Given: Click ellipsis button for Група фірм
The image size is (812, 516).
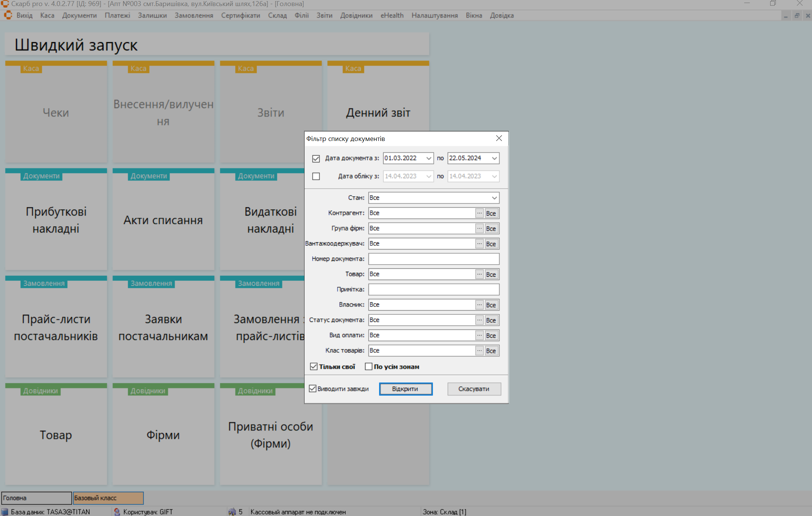Looking at the screenshot, I should coord(479,228).
